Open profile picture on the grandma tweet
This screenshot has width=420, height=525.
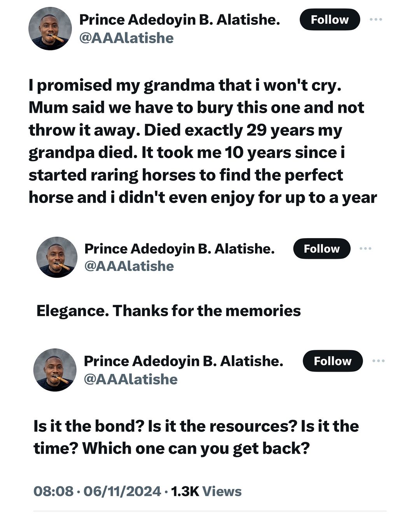pyautogui.click(x=50, y=28)
